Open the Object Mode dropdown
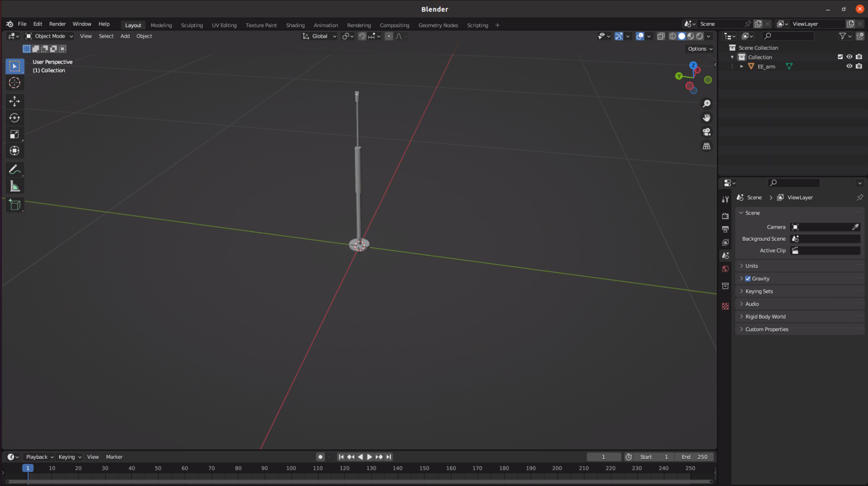Screen dimensions: 868x486 (49, 36)
